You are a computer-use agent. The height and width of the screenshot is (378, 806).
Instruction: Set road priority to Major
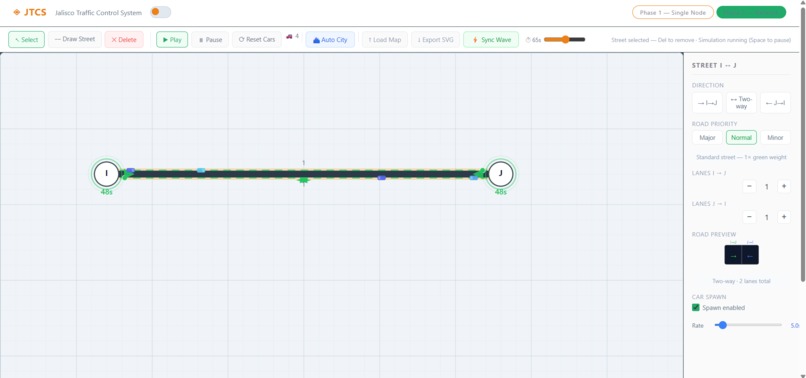(x=707, y=137)
